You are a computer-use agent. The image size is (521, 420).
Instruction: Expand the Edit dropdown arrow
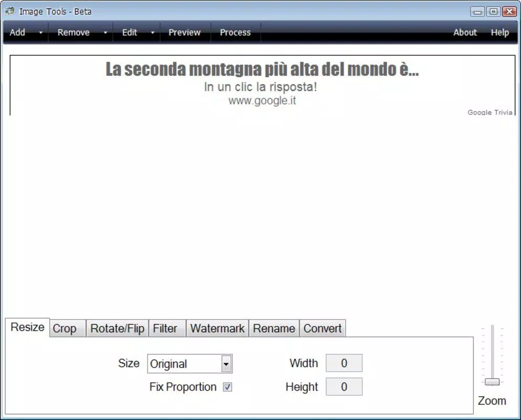[x=153, y=33]
